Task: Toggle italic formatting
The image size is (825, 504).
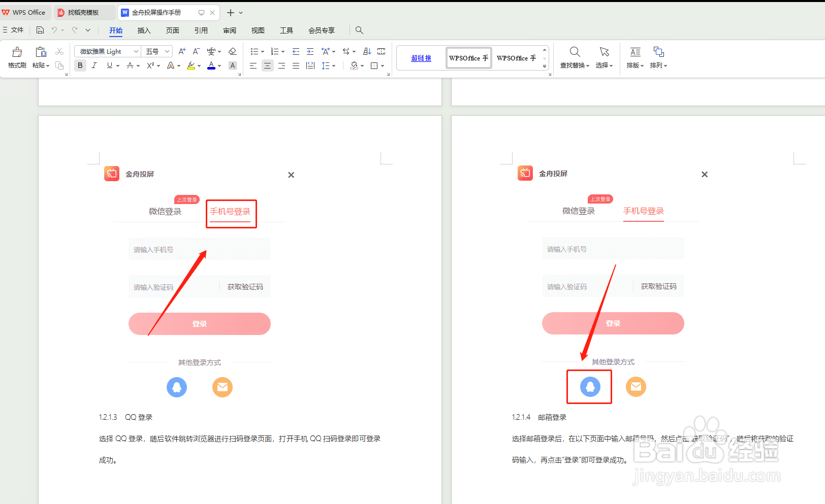Action: tap(94, 65)
